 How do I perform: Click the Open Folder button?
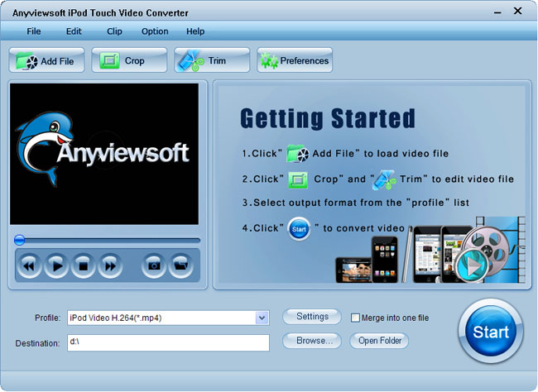coord(379,341)
